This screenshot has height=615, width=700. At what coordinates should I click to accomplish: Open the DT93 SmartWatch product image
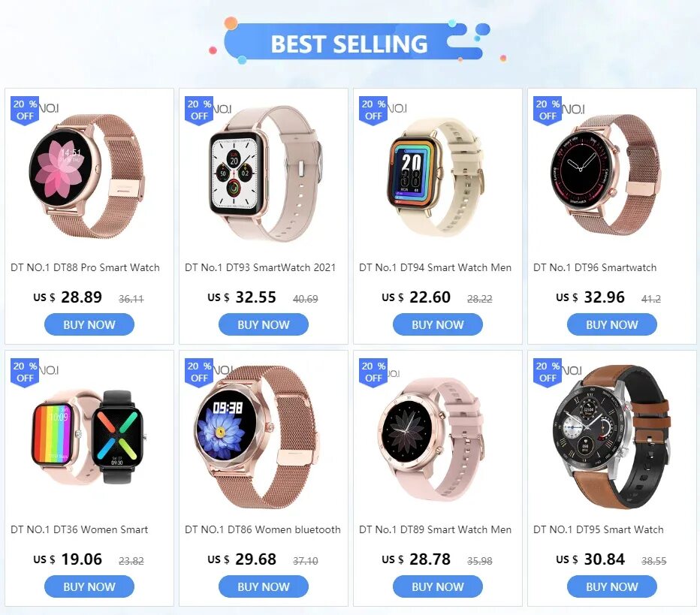click(x=264, y=173)
